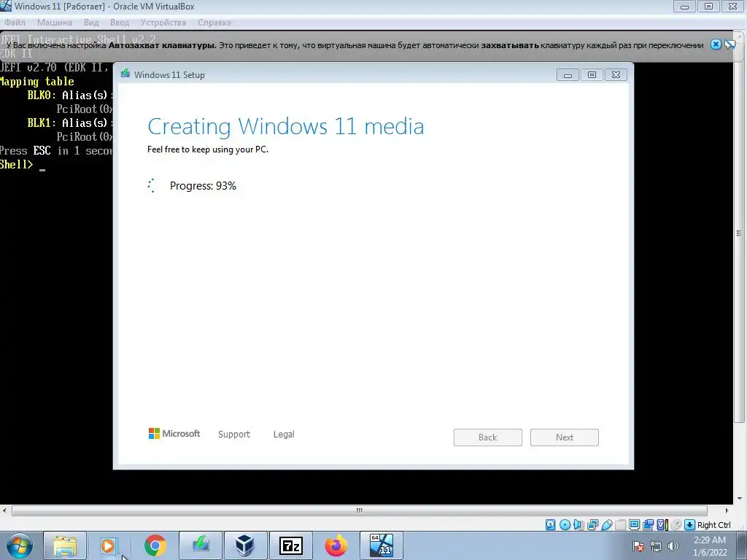Click the suppress-notification icon beside the dismiss button
Viewport: 747px width, 560px height.
pyautogui.click(x=729, y=44)
